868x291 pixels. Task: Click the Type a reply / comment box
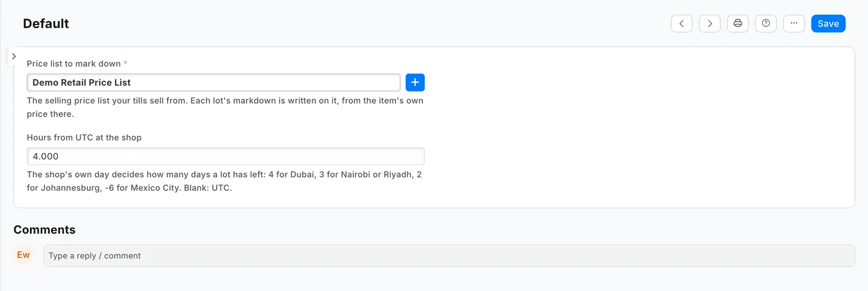tap(449, 256)
